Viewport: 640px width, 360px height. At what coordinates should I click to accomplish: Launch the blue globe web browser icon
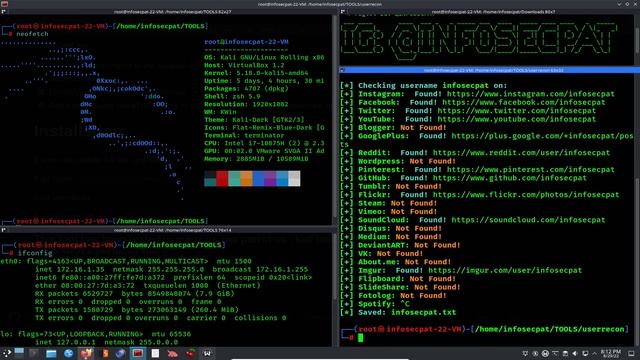(68, 353)
